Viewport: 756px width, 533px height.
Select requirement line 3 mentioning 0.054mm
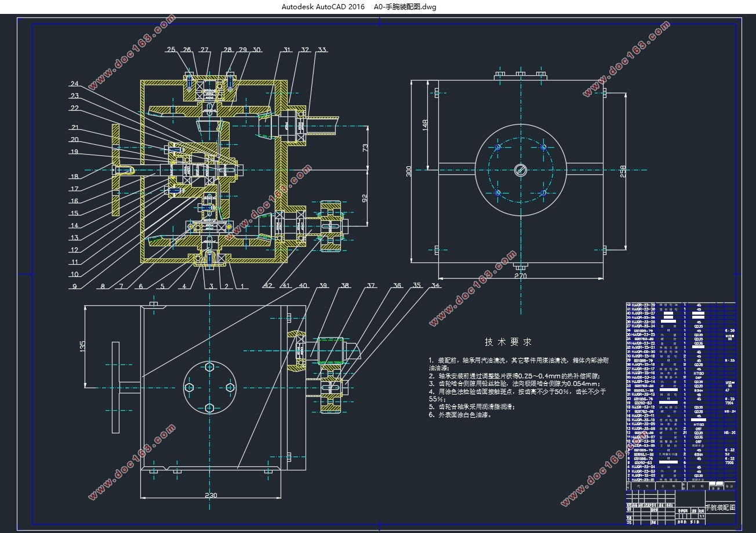[x=514, y=384]
